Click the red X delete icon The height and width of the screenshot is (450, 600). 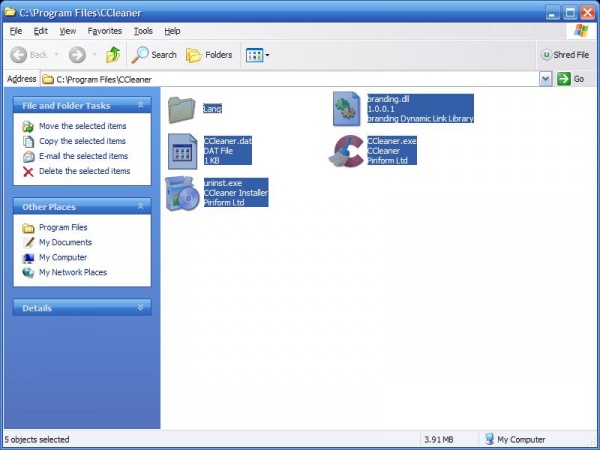pos(28,172)
